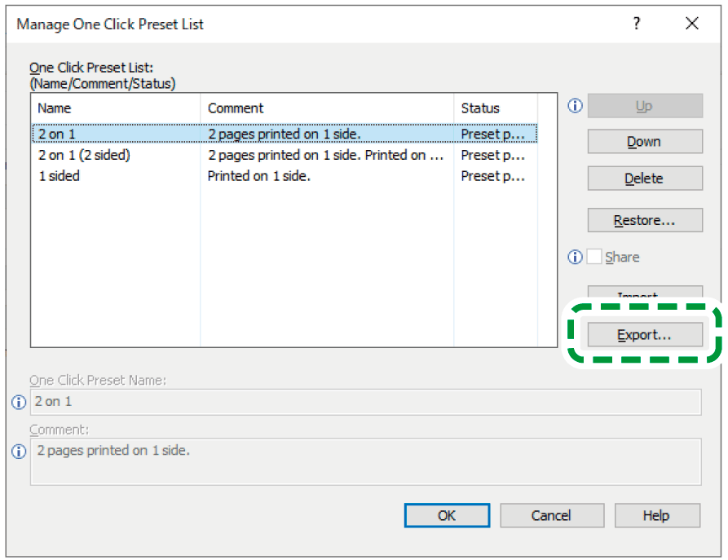
Task: Confirm with the OK button
Action: [x=447, y=515]
